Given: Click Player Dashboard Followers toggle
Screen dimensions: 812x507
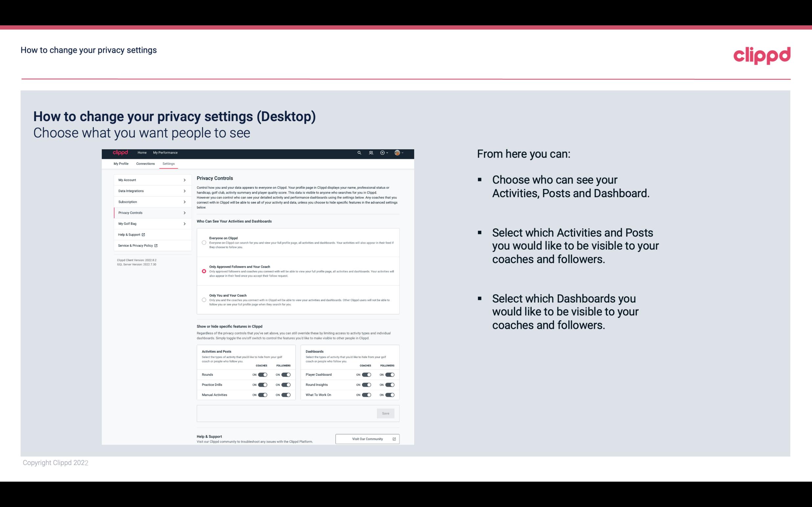Looking at the screenshot, I should (x=390, y=374).
